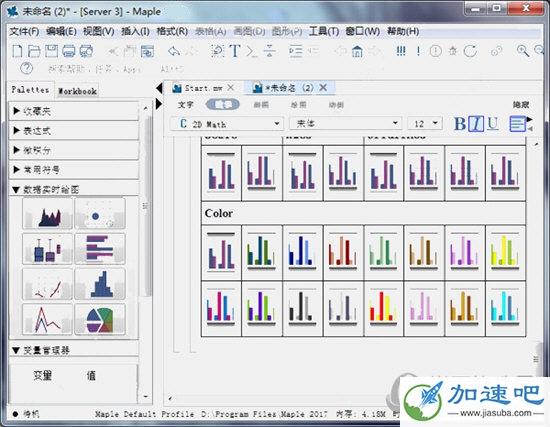Click the 文字 mode button
This screenshot has height=427, width=550.
[x=185, y=105]
